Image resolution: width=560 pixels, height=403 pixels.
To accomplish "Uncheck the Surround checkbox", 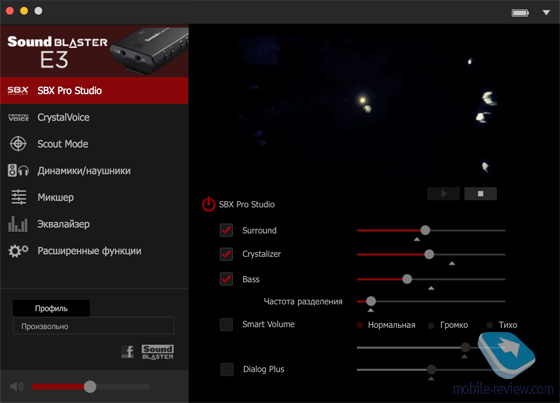I will point(226,230).
